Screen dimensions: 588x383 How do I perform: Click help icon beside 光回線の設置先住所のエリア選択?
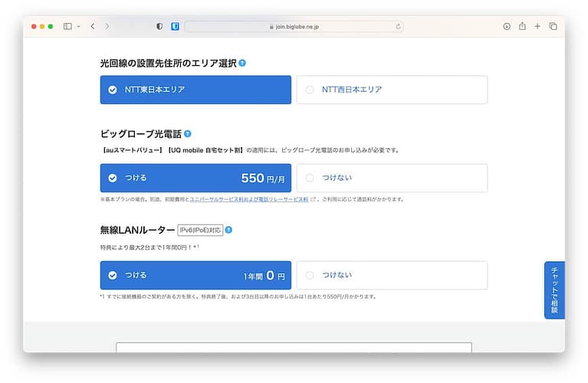point(242,63)
